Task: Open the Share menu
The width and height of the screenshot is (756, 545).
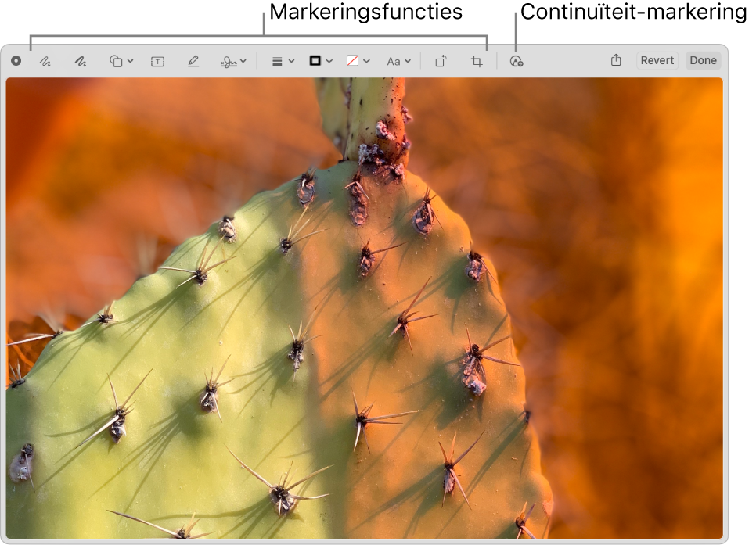Action: click(616, 60)
